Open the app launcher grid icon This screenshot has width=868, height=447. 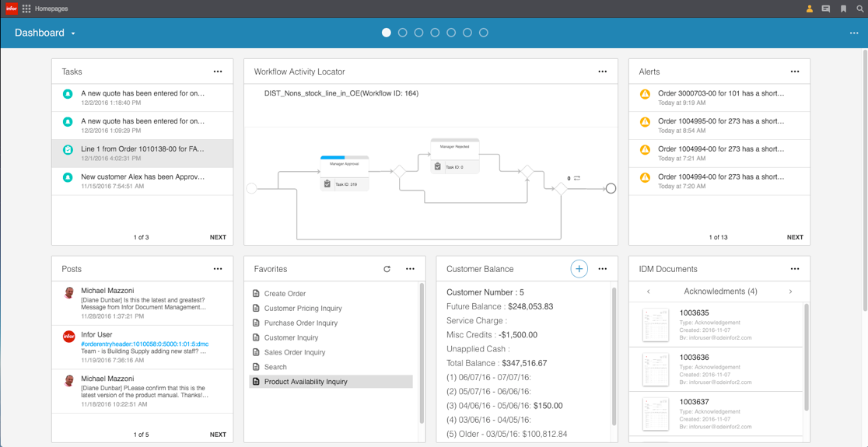click(26, 9)
